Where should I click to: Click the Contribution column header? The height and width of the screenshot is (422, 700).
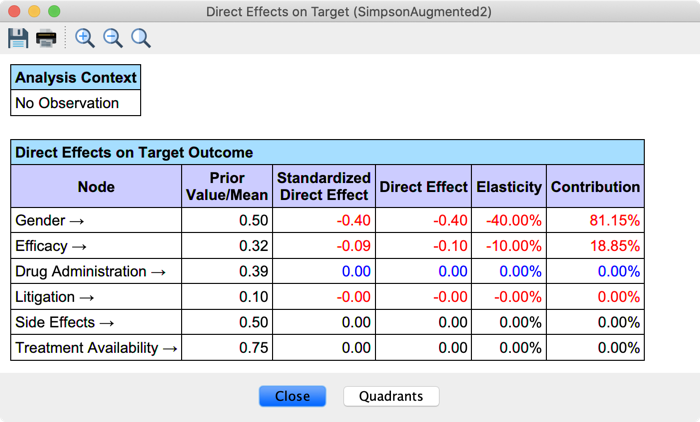595,187
